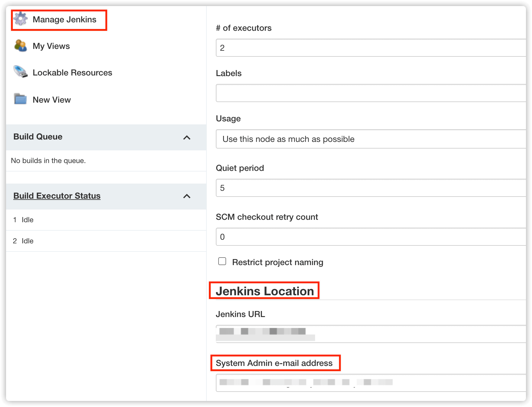This screenshot has width=532, height=407.
Task: Click the '# of executors' label
Action: pyautogui.click(x=244, y=28)
